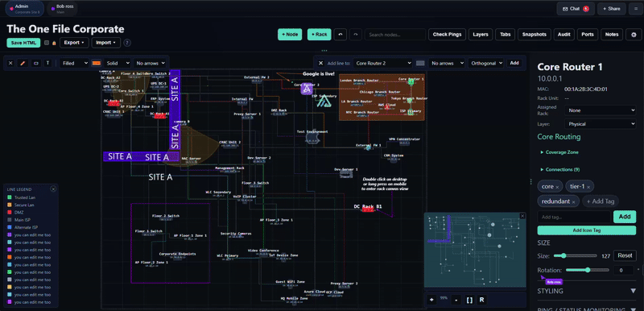644x311 pixels.
Task: Select the pencil draw tool
Action: [x=23, y=64]
